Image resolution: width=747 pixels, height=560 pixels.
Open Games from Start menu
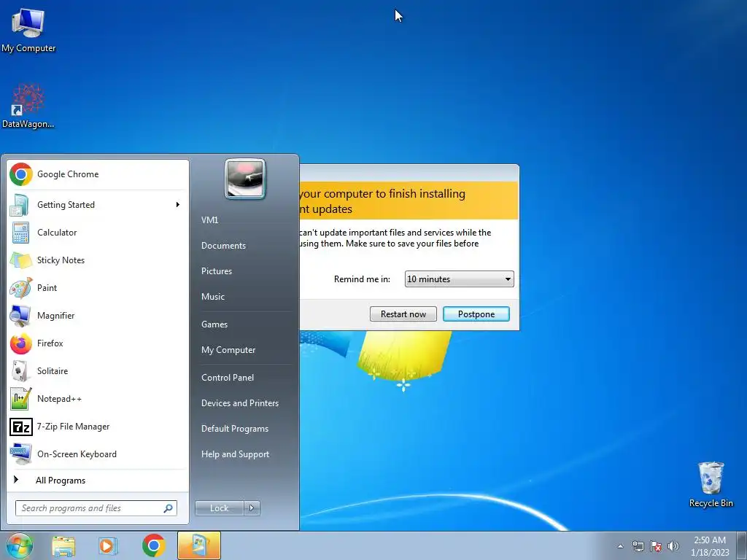214,324
